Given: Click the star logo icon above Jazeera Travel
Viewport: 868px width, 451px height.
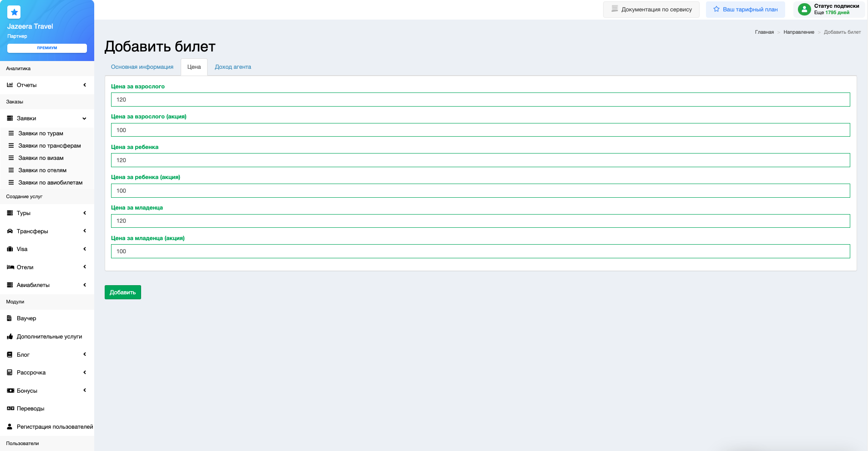Looking at the screenshot, I should point(14,12).
